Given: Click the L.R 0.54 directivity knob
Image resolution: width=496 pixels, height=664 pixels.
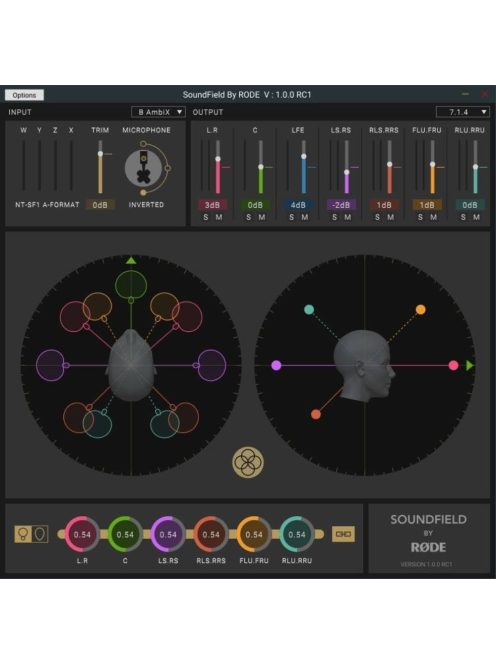Looking at the screenshot, I should click(82, 534).
